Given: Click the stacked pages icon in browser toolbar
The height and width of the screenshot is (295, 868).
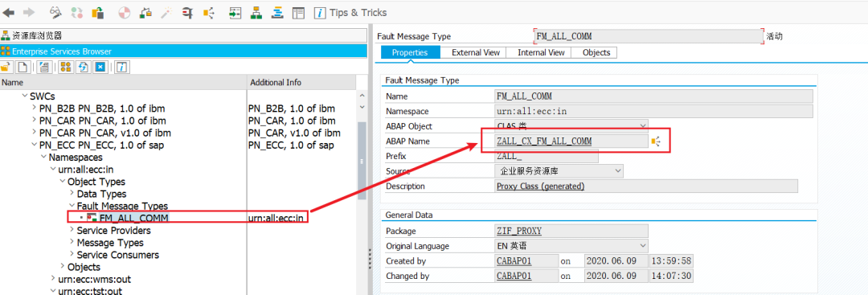Looking at the screenshot, I should 45,67.
